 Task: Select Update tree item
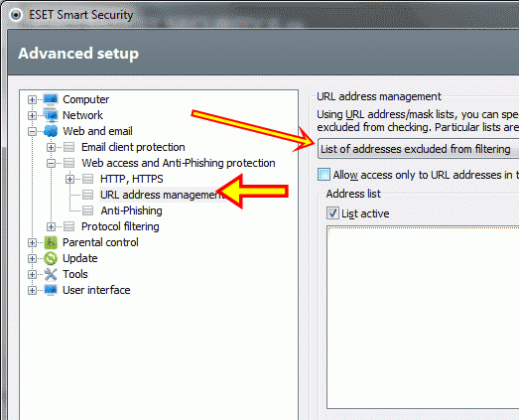click(x=80, y=258)
